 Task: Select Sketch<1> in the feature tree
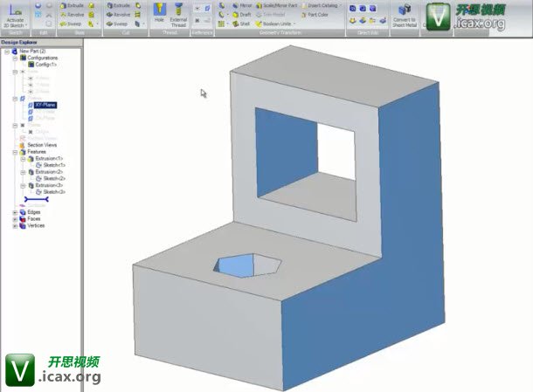click(54, 165)
